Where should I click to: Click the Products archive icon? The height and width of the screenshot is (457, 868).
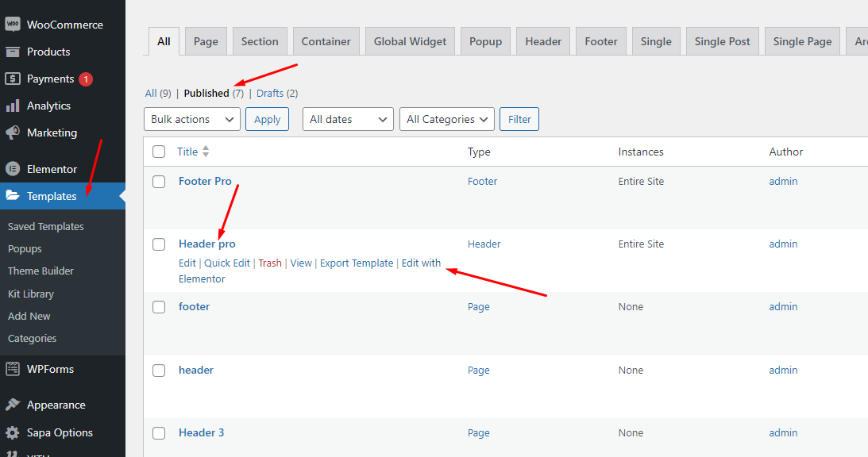13,52
